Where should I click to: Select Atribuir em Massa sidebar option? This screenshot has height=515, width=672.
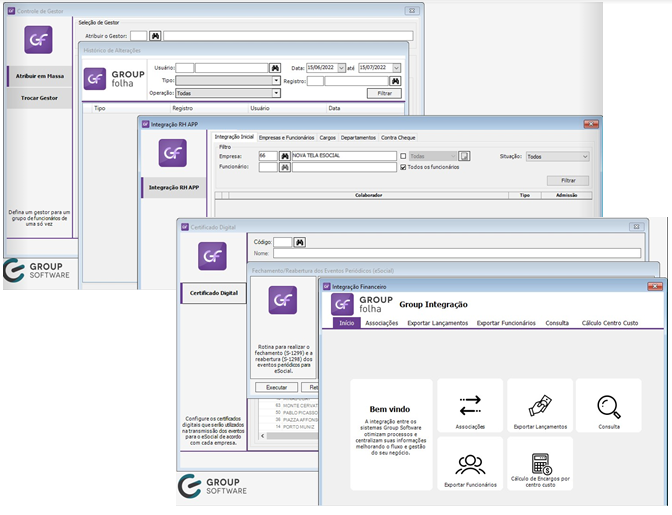tap(40, 76)
